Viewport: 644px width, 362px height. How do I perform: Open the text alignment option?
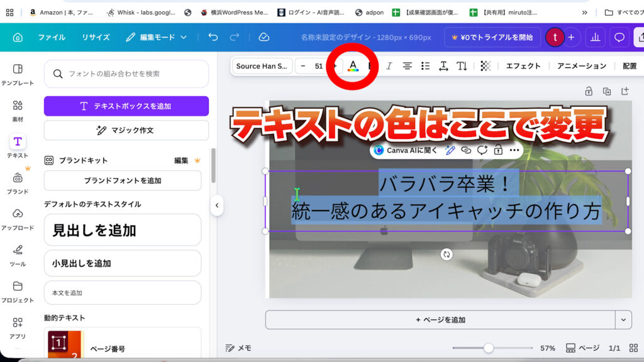407,66
